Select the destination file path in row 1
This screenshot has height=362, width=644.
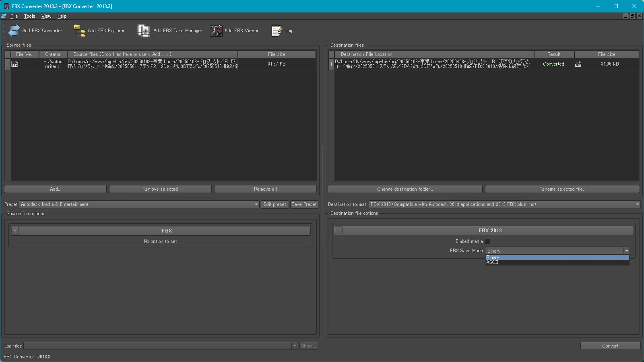click(x=434, y=64)
